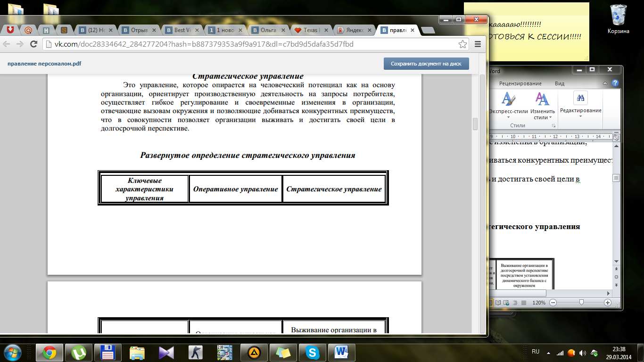Open the Styles pane dialog launcher
Screen dimensions: 644x362
pyautogui.click(x=553, y=126)
